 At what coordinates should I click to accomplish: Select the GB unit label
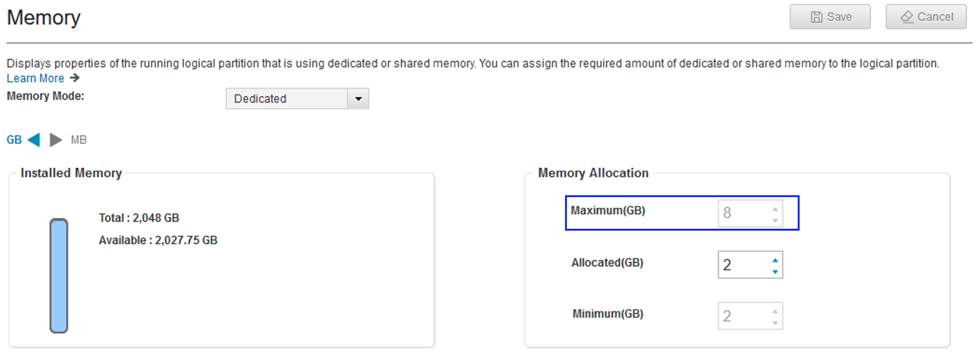coord(13,139)
